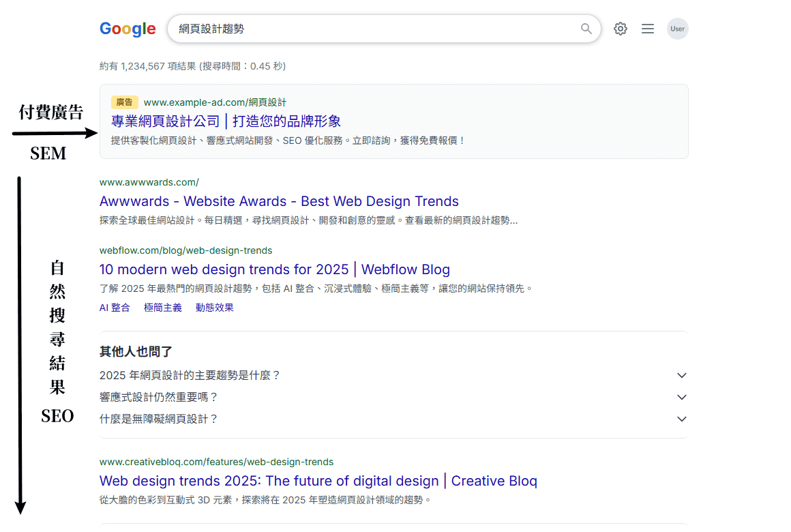Click the magnifier search icon

pyautogui.click(x=586, y=29)
